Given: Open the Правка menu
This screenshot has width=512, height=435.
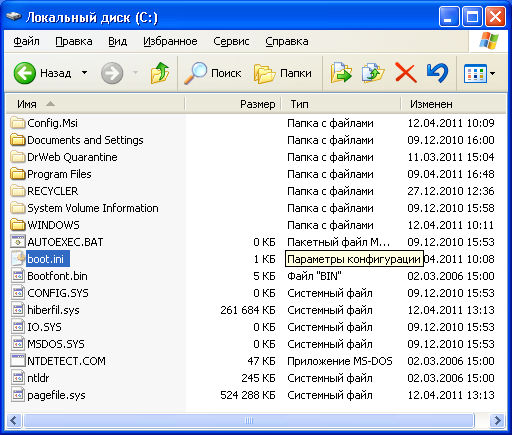Looking at the screenshot, I should pyautogui.click(x=74, y=41).
